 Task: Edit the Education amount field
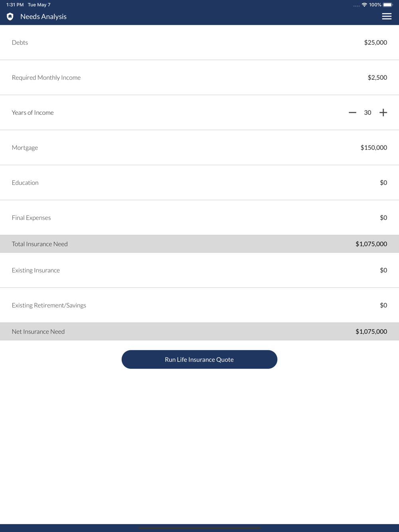point(383,183)
